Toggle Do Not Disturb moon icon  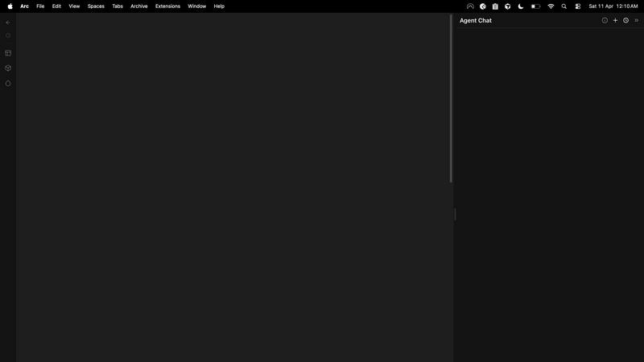[521, 6]
